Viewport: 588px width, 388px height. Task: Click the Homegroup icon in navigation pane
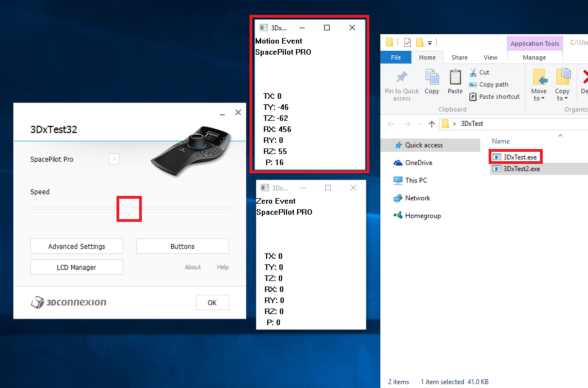click(x=398, y=216)
